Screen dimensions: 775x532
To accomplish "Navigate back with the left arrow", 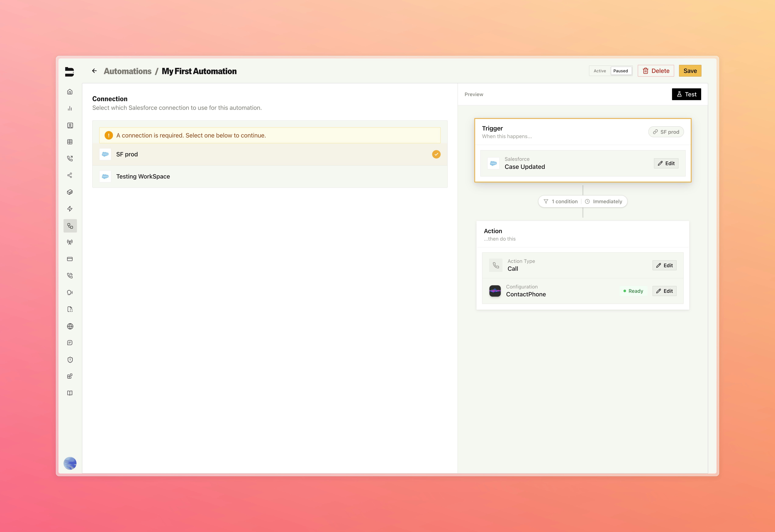I will (x=94, y=71).
